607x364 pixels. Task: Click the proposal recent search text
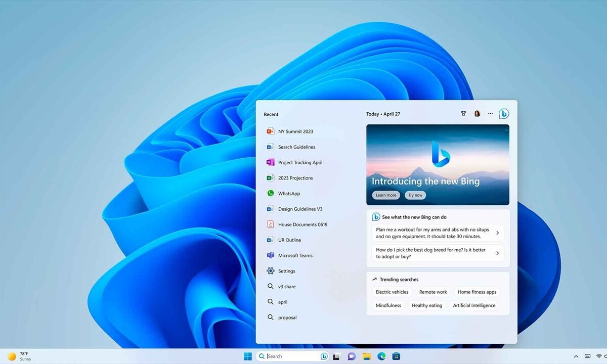click(287, 317)
